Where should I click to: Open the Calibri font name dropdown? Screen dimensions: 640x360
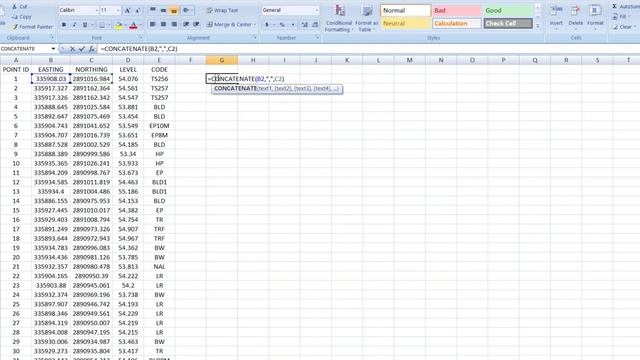point(97,10)
